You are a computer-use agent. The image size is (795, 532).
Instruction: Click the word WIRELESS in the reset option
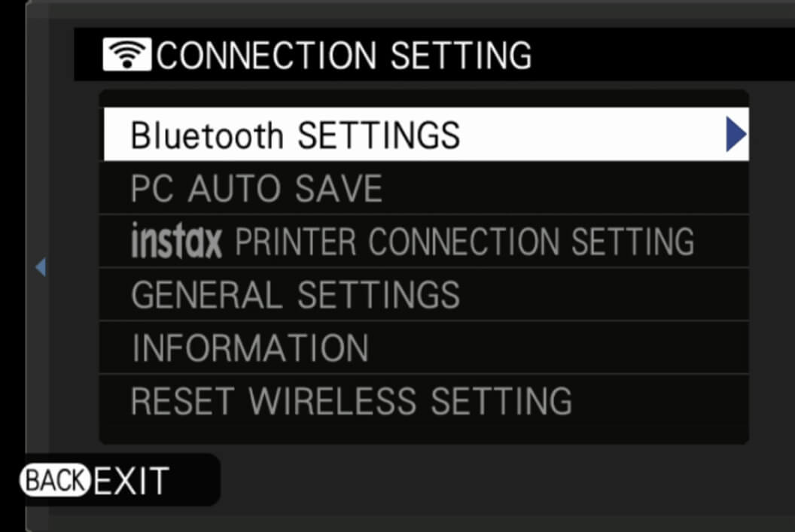point(333,401)
